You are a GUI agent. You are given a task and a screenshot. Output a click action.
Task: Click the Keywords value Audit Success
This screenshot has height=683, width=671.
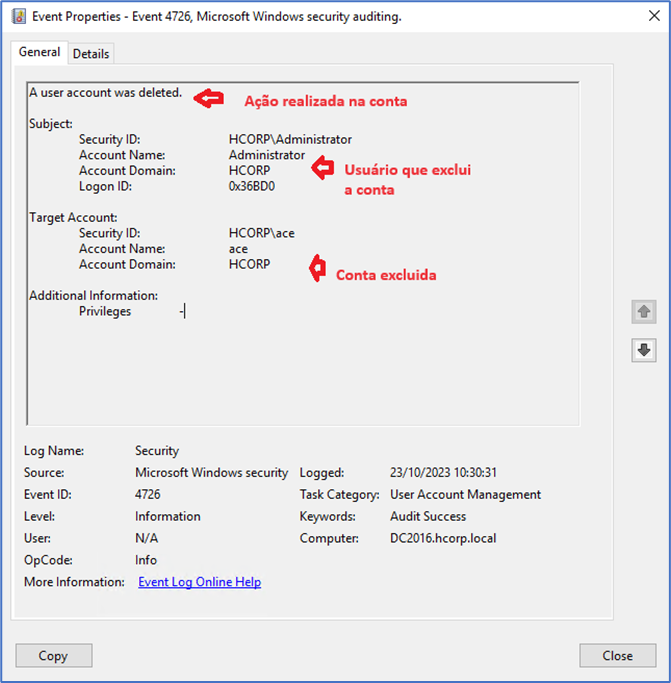(x=430, y=517)
